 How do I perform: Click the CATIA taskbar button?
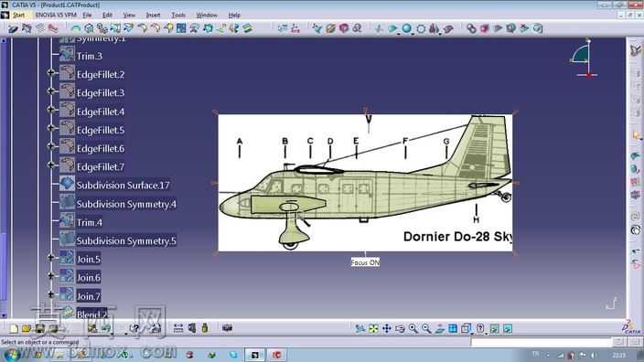pos(254,355)
